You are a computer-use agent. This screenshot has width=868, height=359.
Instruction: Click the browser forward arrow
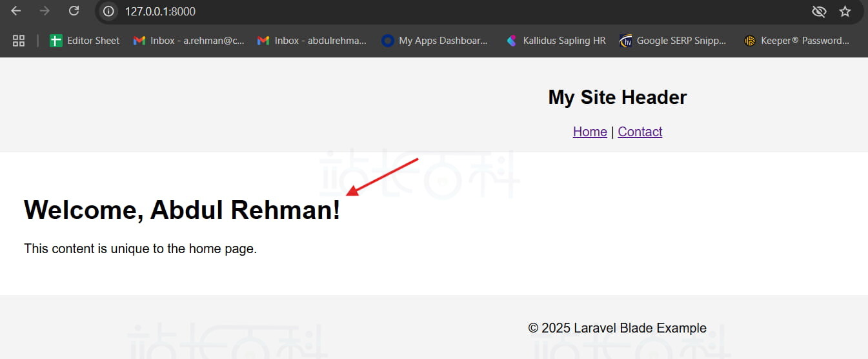click(x=45, y=11)
